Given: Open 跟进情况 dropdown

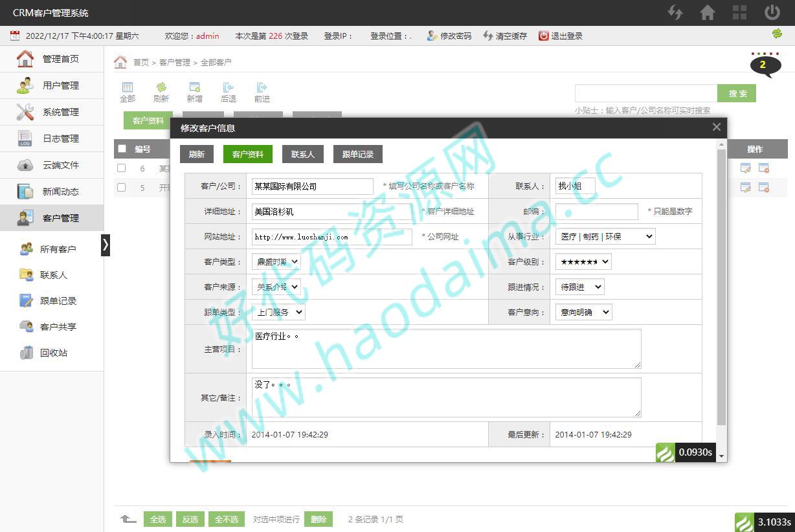Looking at the screenshot, I should click(580, 287).
